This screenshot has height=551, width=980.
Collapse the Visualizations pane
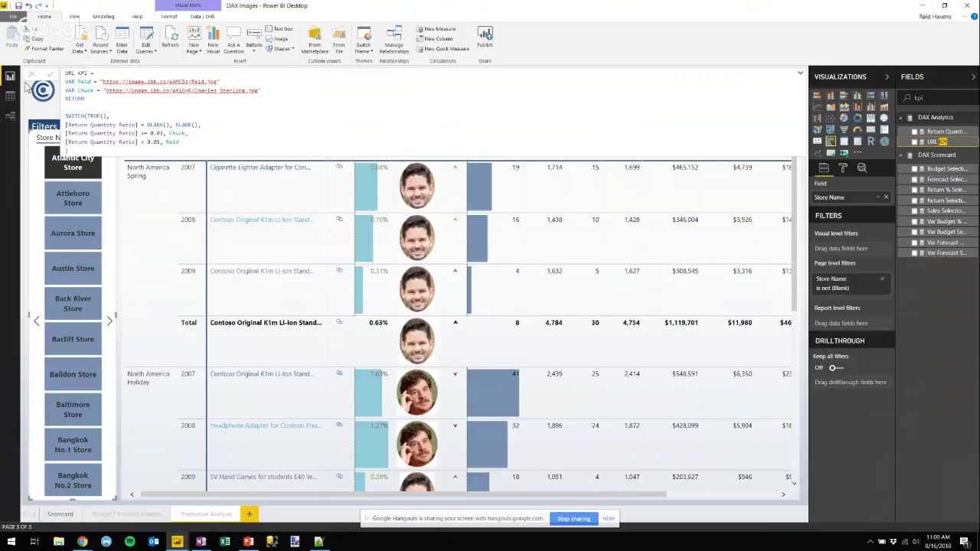coord(887,77)
